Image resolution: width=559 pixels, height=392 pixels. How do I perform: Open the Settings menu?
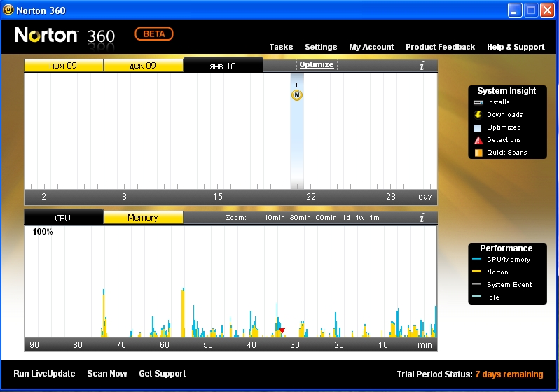coord(321,47)
